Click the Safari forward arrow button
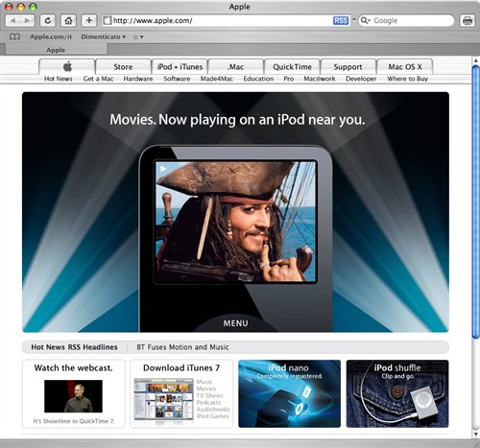The image size is (480, 448). (28, 20)
